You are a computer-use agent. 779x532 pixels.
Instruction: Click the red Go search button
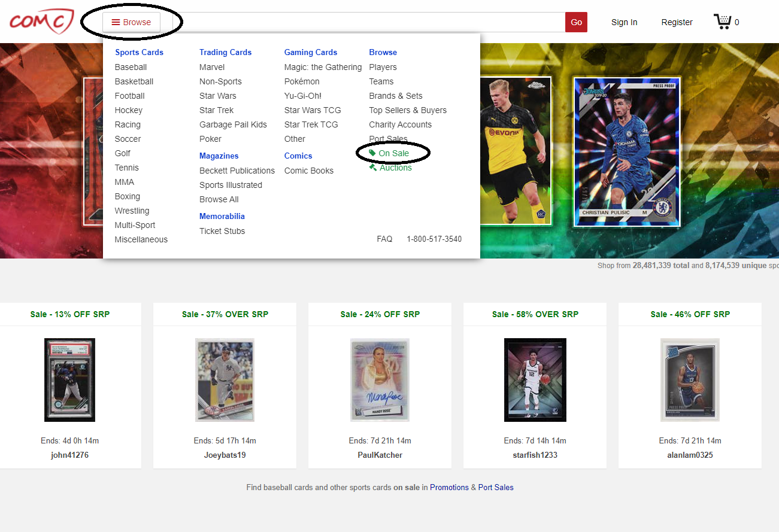pos(576,22)
